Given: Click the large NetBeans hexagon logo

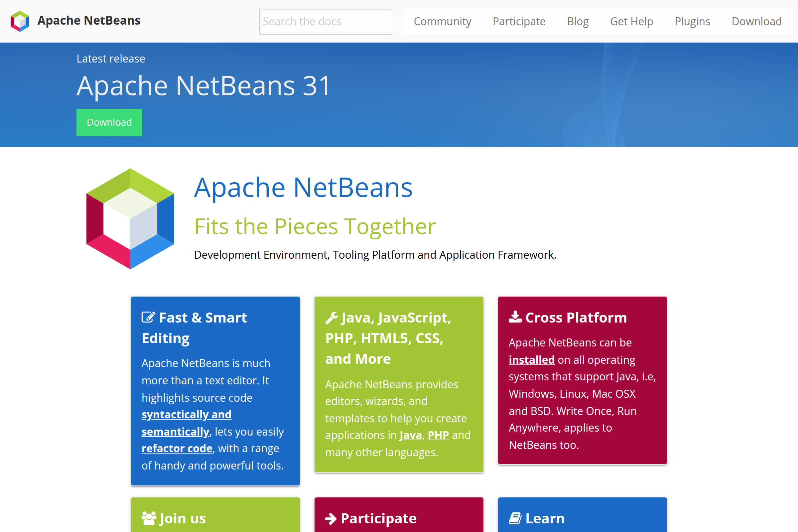Looking at the screenshot, I should click(130, 219).
